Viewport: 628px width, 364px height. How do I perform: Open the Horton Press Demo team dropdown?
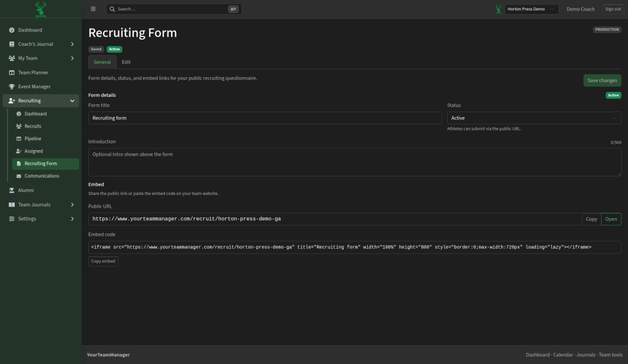point(532,9)
